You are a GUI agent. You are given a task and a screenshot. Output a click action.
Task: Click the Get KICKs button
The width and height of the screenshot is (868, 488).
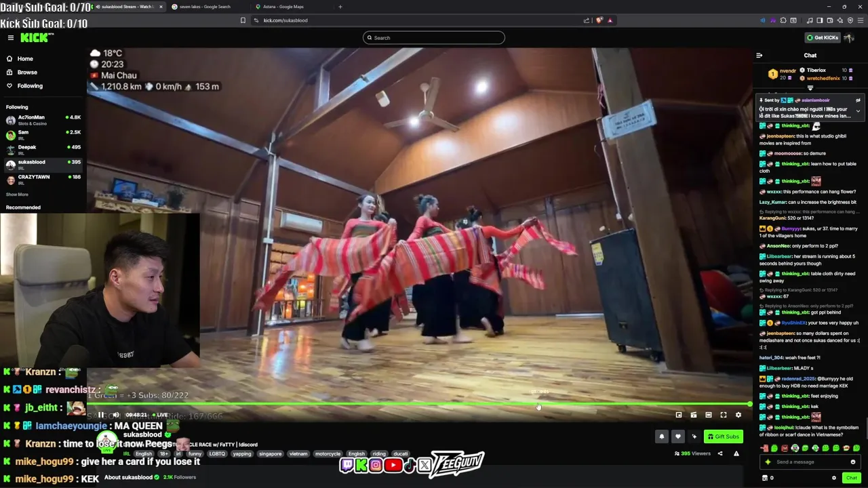[822, 38]
